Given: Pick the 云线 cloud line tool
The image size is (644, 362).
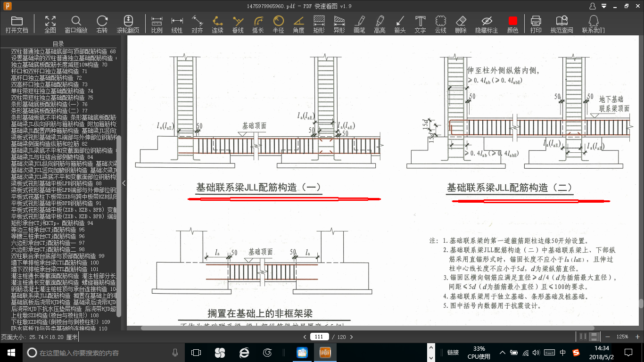Looking at the screenshot, I should tap(441, 24).
